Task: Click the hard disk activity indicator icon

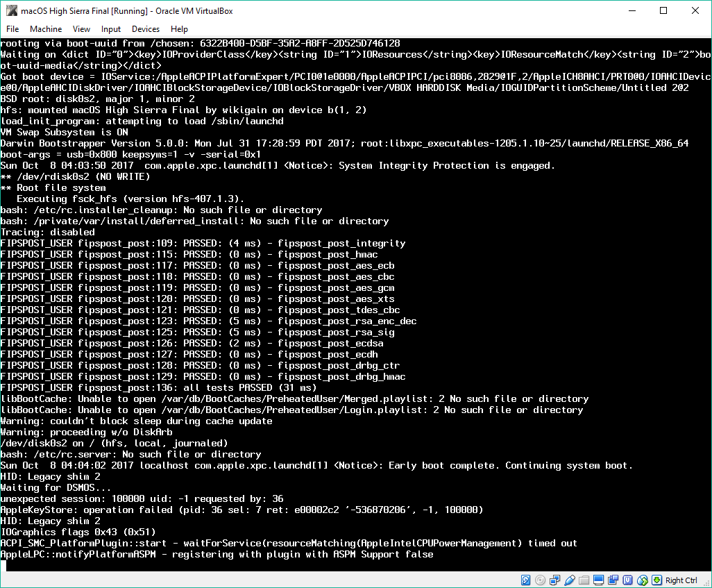Action: point(525,580)
